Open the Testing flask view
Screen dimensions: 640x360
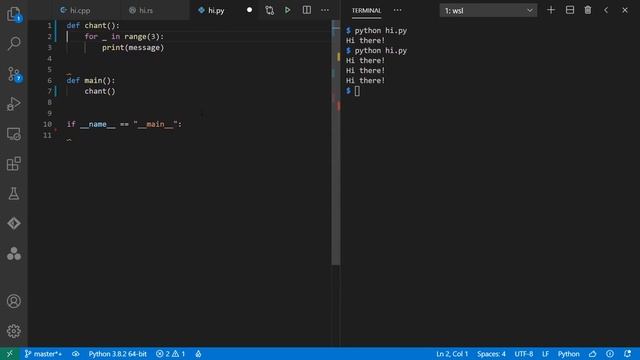point(14,193)
